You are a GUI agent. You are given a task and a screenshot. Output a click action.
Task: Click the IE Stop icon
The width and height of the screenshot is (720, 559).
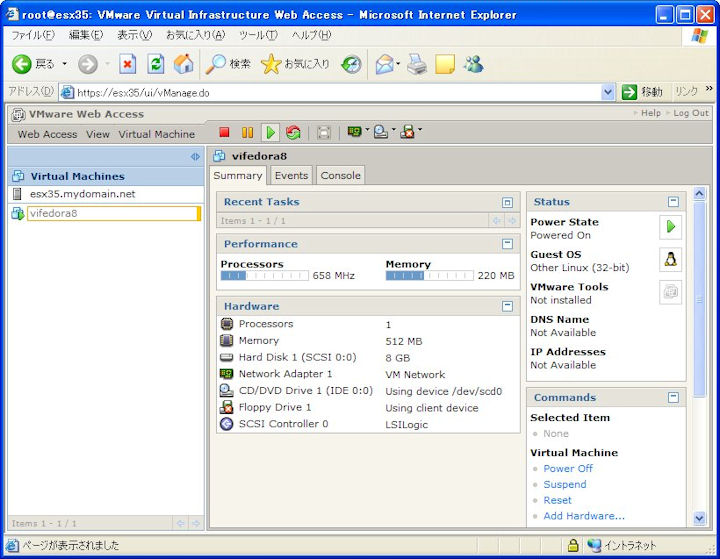127,64
